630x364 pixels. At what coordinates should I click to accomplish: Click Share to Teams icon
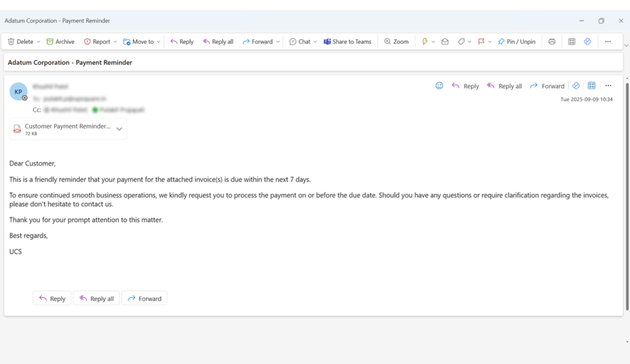coord(327,42)
